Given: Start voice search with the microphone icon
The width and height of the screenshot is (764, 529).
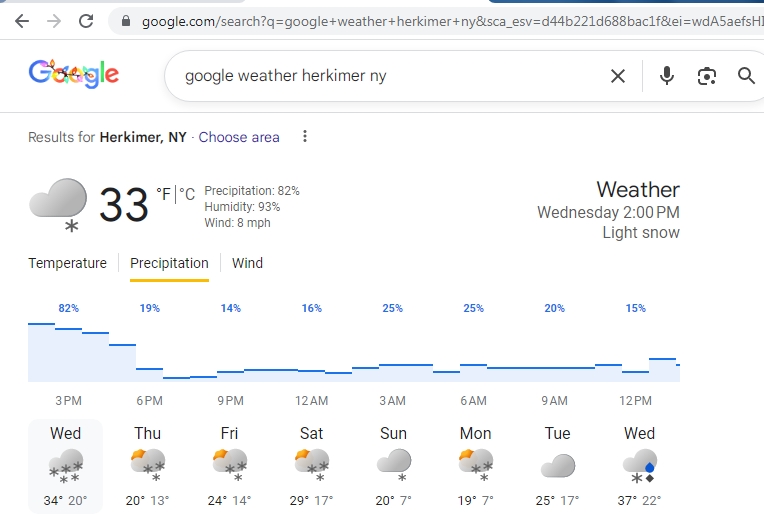Looking at the screenshot, I should point(667,76).
